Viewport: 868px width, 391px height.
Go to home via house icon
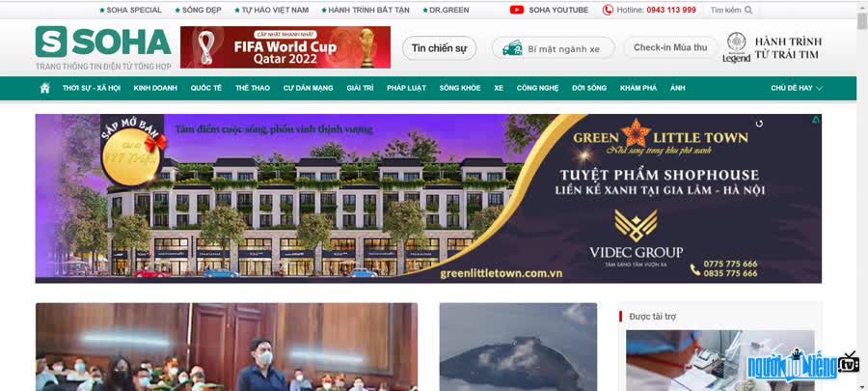44,88
